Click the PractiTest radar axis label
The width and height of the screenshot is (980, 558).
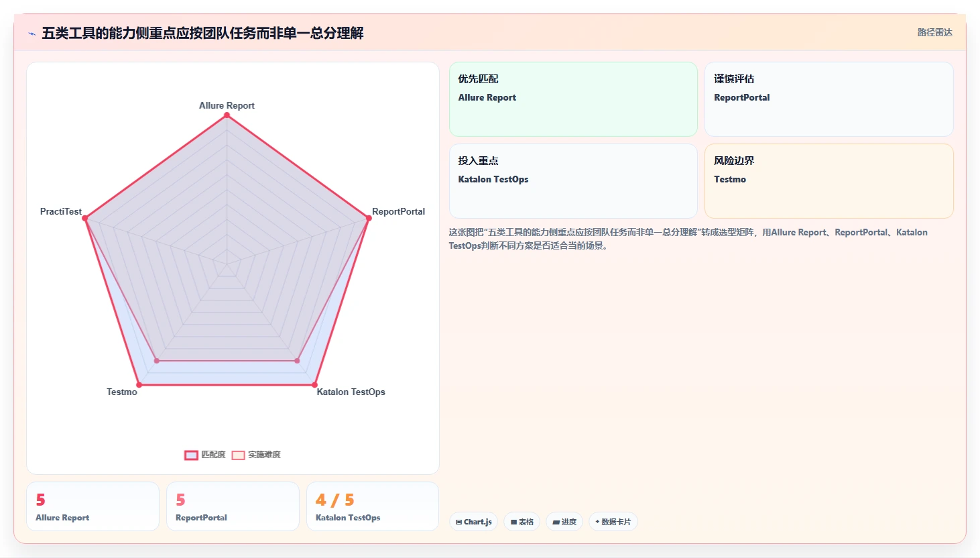click(x=61, y=211)
